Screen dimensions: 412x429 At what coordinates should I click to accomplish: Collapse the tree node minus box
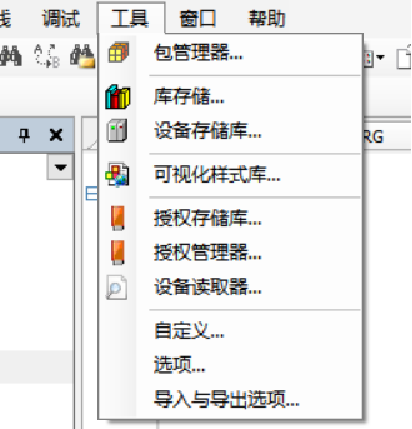91,194
